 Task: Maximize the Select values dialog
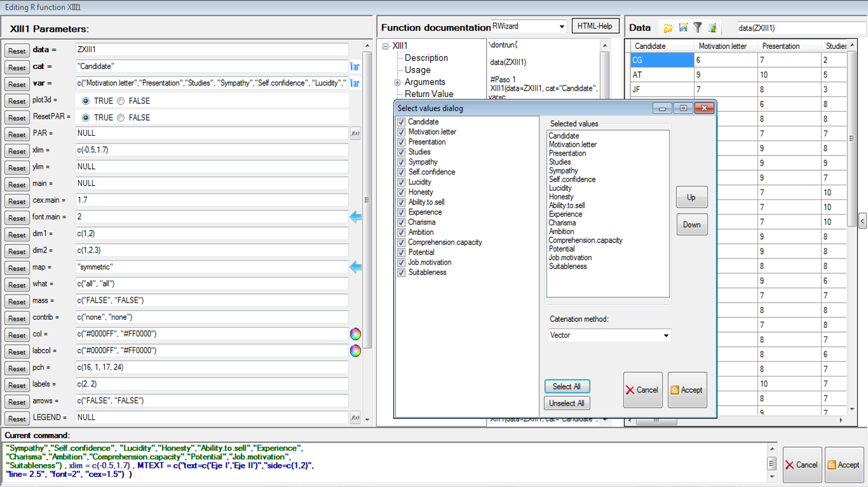pyautogui.click(x=683, y=109)
